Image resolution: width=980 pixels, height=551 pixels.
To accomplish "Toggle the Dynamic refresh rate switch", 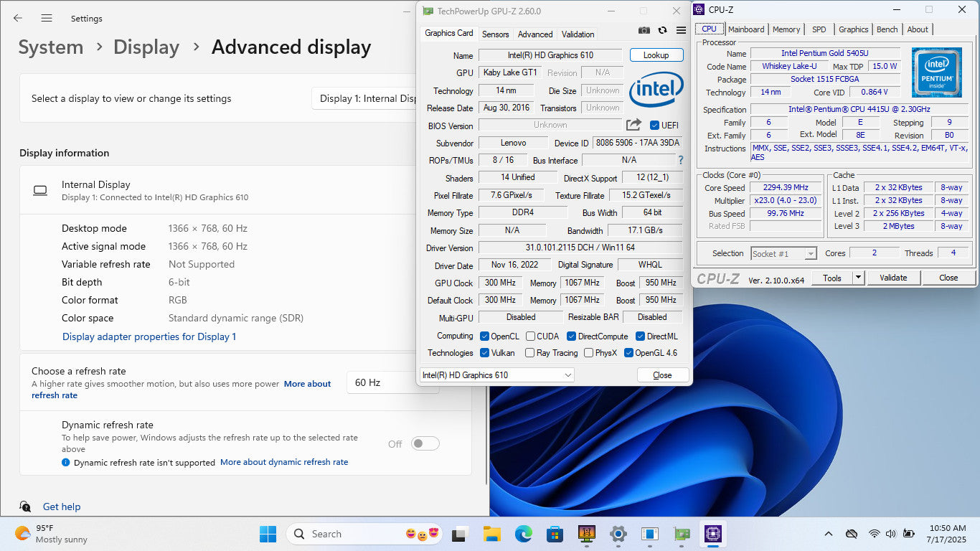I will click(x=425, y=444).
